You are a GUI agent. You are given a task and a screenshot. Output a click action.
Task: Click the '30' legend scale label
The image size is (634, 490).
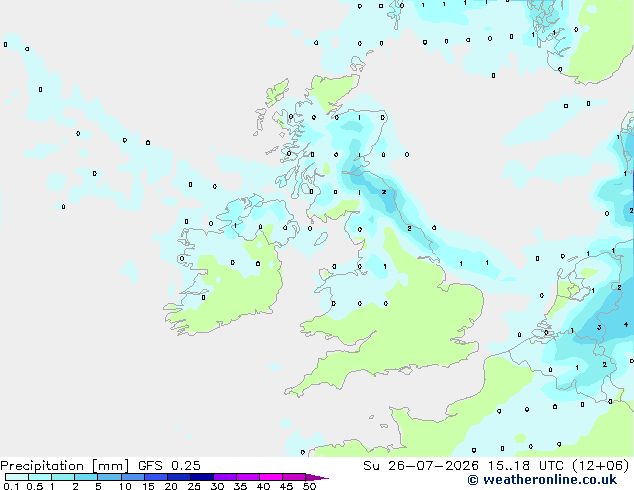pos(217,486)
